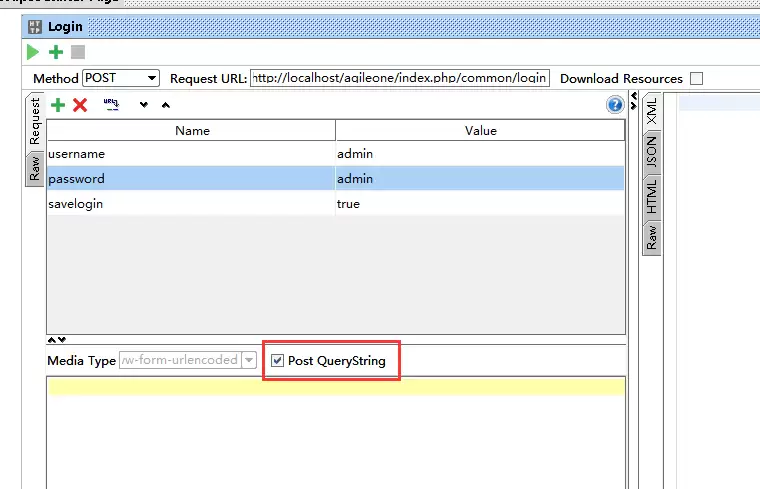
Task: Toggle the Post QueryString checkbox
Action: (277, 360)
